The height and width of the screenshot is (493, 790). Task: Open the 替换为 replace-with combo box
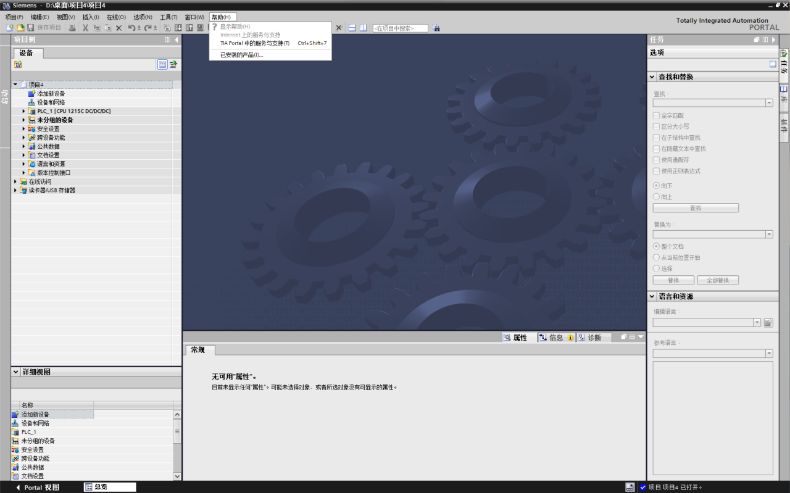point(769,234)
